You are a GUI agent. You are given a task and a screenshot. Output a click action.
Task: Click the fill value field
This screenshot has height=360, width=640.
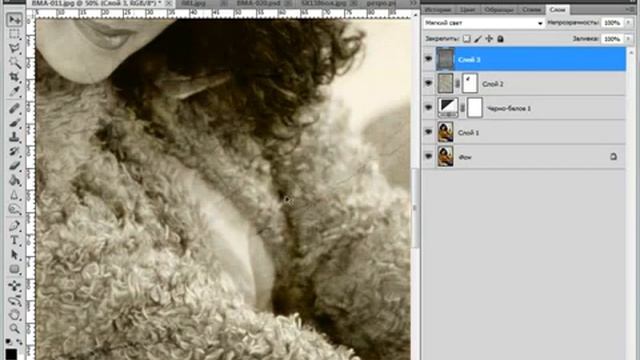coord(612,39)
